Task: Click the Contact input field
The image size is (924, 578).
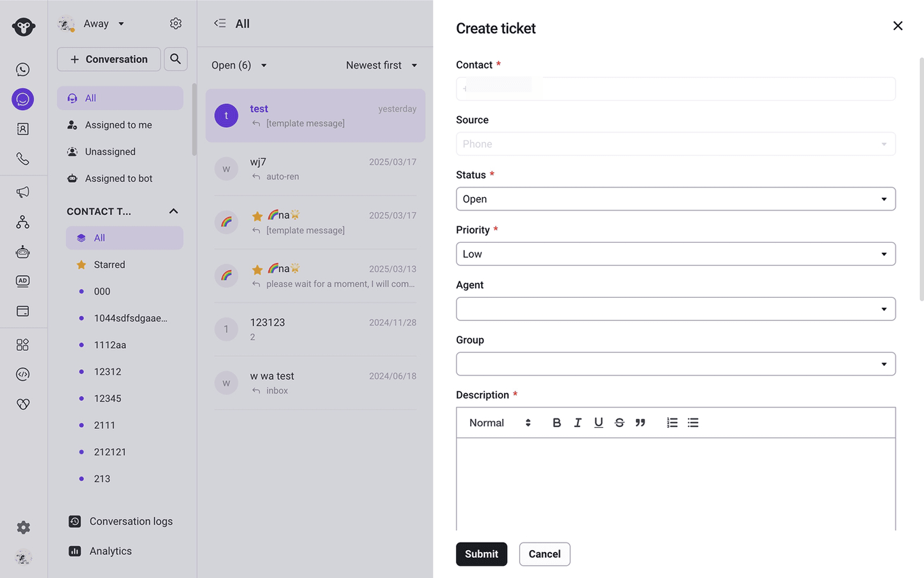Action: click(675, 89)
